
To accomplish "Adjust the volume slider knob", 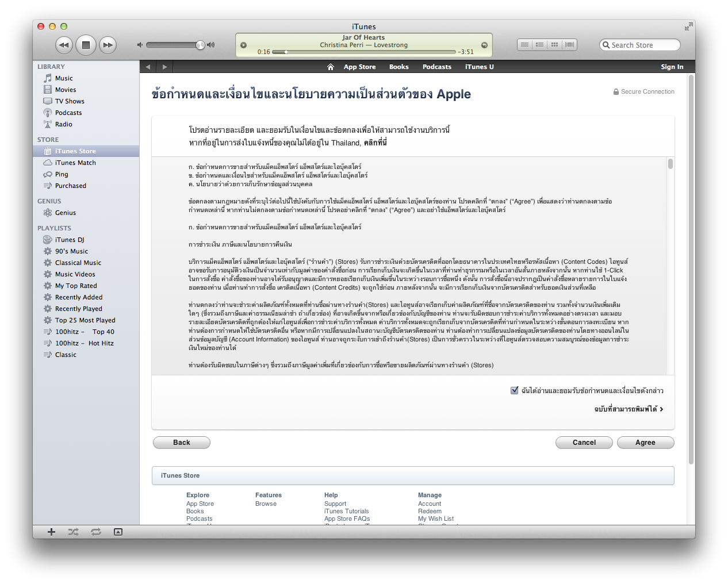I will 200,45.
